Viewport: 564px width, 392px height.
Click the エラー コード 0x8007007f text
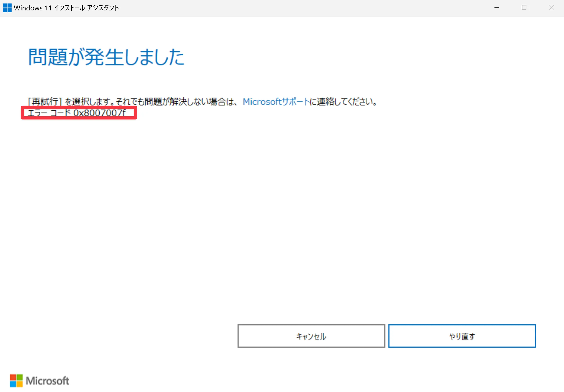[77, 113]
